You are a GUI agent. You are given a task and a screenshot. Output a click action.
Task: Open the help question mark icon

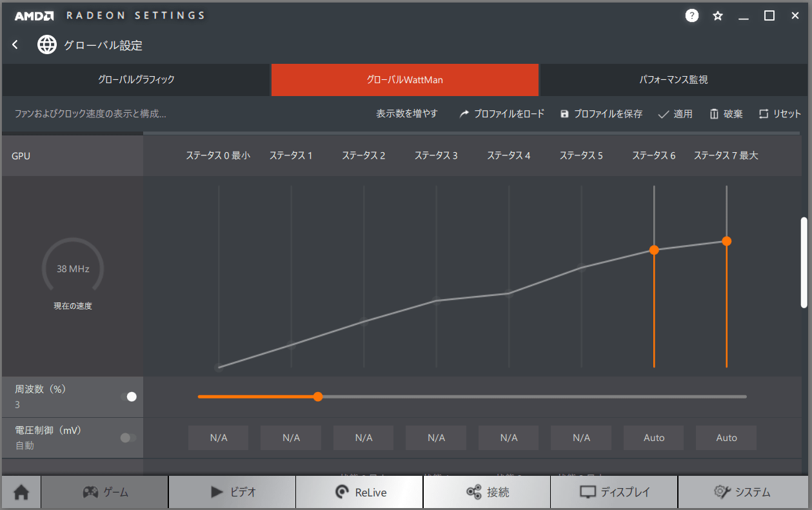click(x=692, y=15)
